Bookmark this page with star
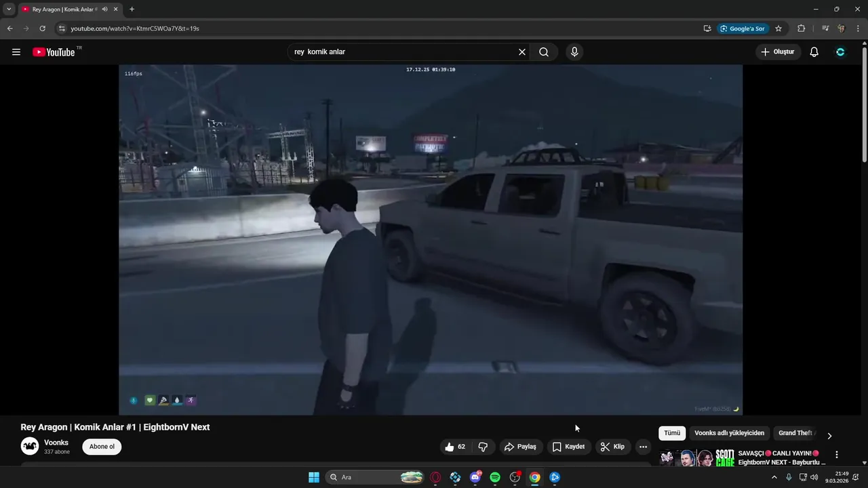 click(778, 28)
